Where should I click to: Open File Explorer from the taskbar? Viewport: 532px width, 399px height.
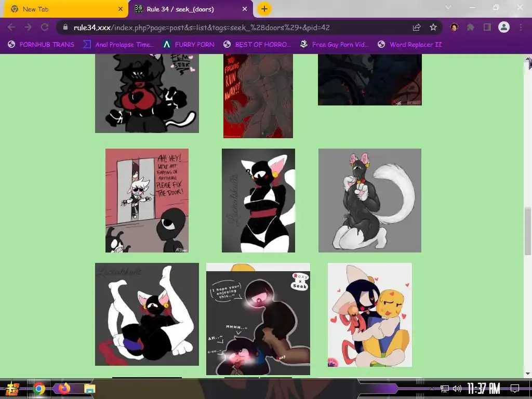(89, 389)
